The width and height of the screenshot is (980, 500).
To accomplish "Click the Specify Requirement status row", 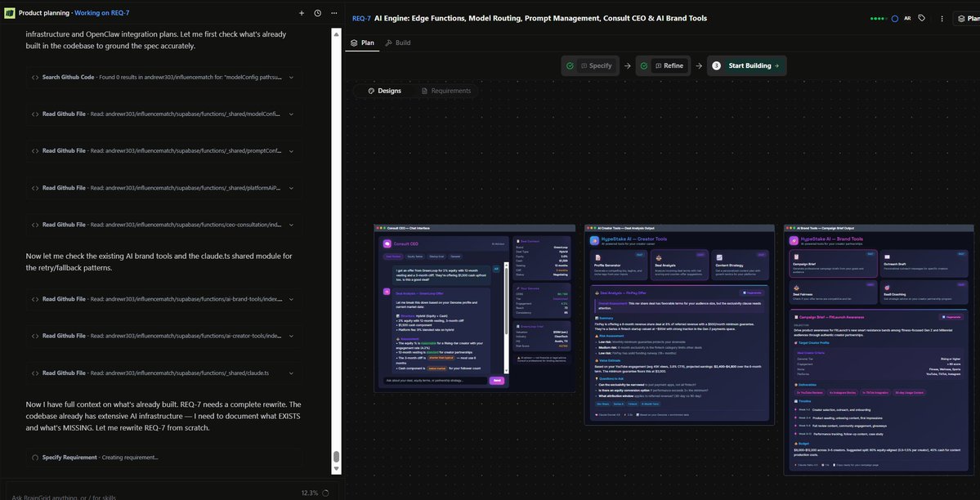I will (x=163, y=458).
